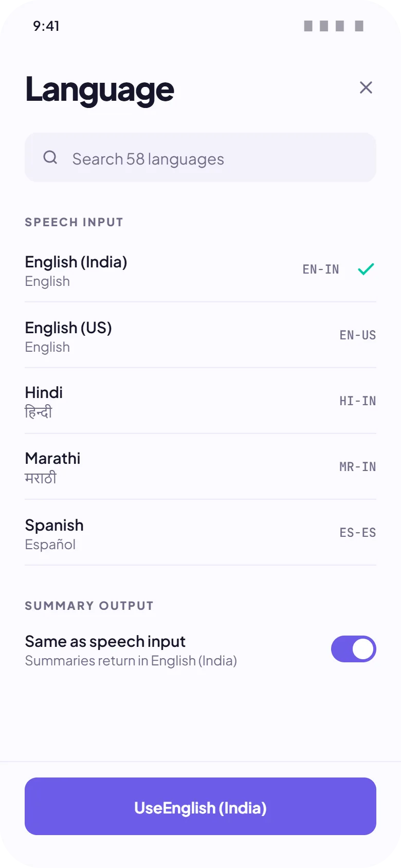This screenshot has height=868, width=401.
Task: Tap the EN-US language code
Action: 358,335
